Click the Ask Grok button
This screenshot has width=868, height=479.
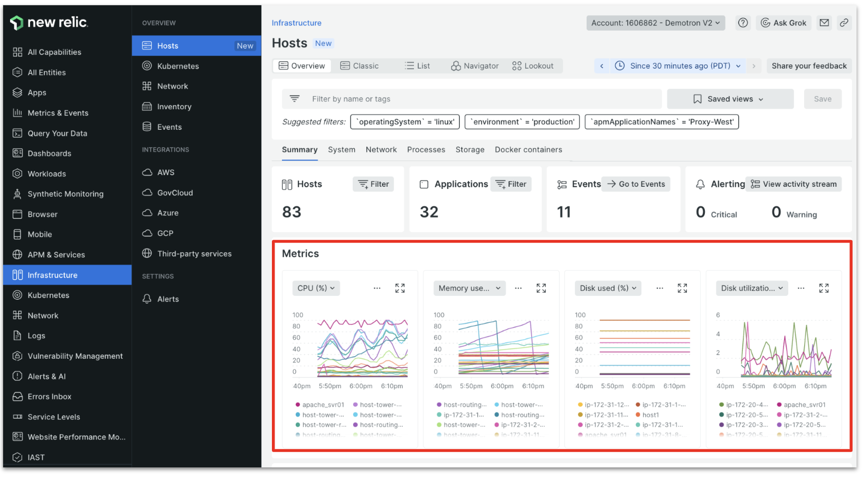(x=784, y=23)
